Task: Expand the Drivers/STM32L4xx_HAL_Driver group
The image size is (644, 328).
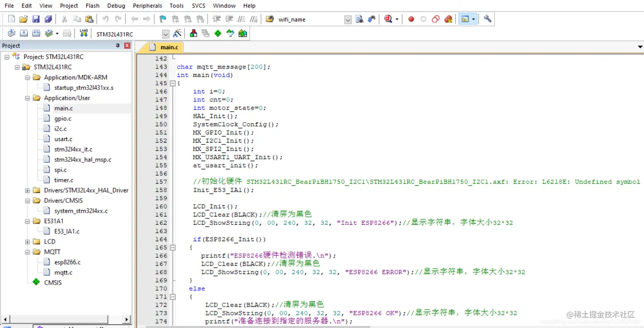Action: (27, 190)
